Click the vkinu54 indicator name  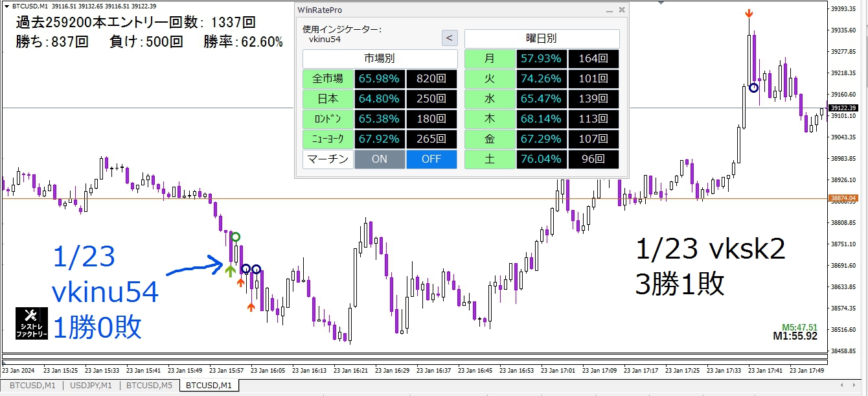[x=325, y=39]
